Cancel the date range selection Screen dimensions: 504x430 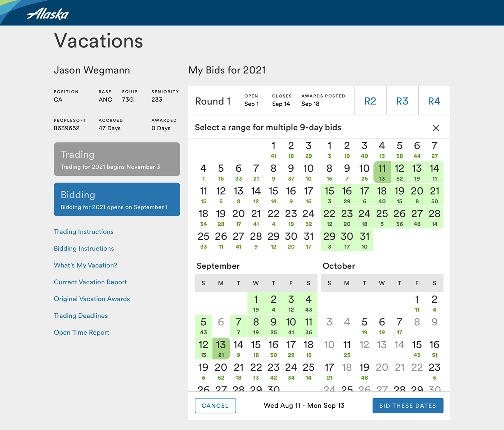click(x=215, y=406)
